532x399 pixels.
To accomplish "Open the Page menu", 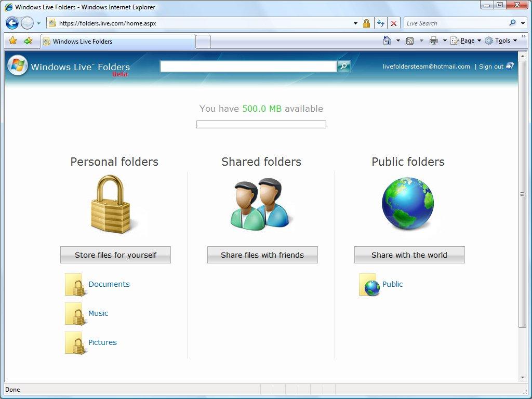I will point(467,40).
